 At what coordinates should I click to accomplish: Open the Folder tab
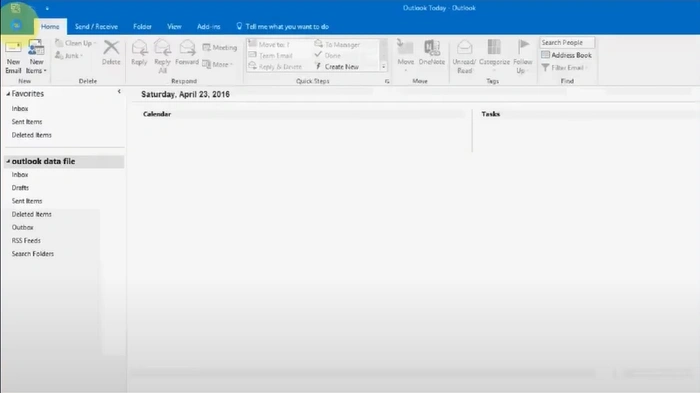click(142, 27)
